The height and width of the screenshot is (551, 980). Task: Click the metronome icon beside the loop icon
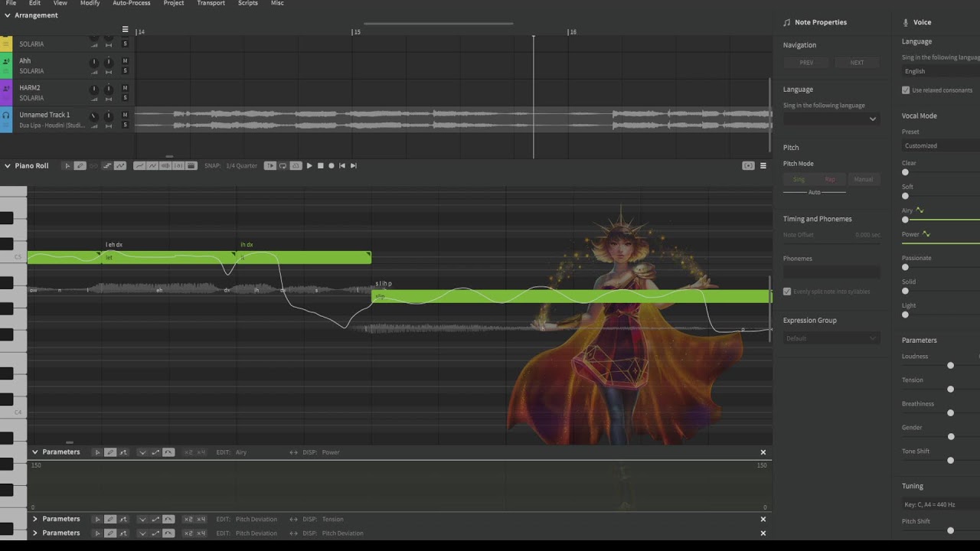click(296, 165)
